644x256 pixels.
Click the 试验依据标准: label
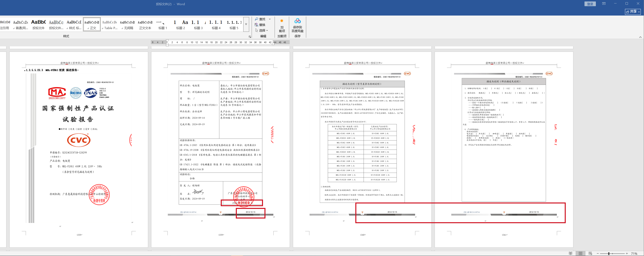(x=187, y=140)
